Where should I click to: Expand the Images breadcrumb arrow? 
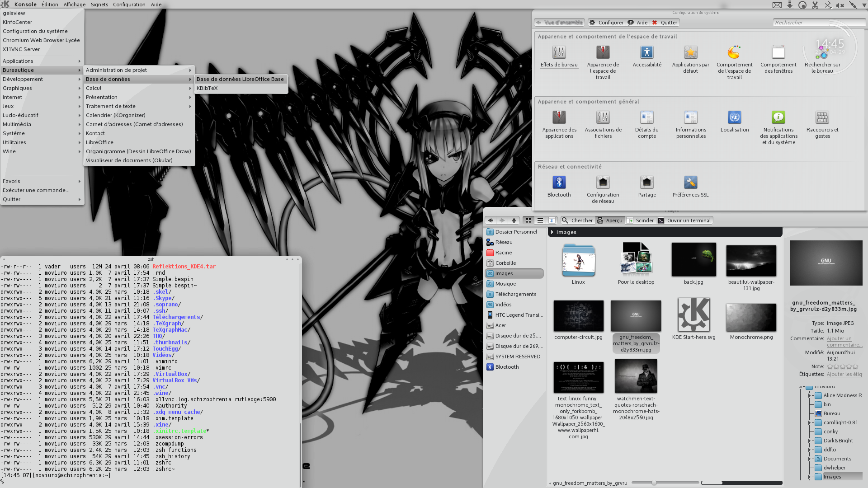[x=552, y=232]
